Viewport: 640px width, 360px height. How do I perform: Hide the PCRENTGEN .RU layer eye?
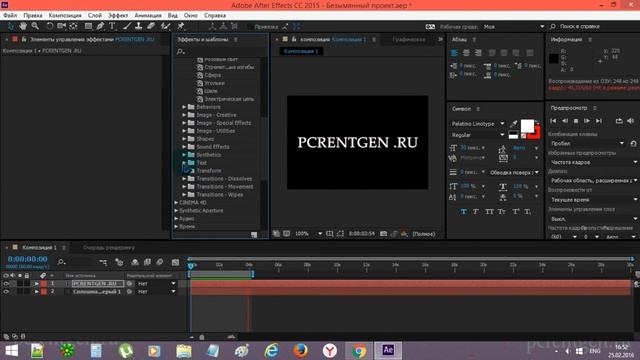tap(6, 283)
